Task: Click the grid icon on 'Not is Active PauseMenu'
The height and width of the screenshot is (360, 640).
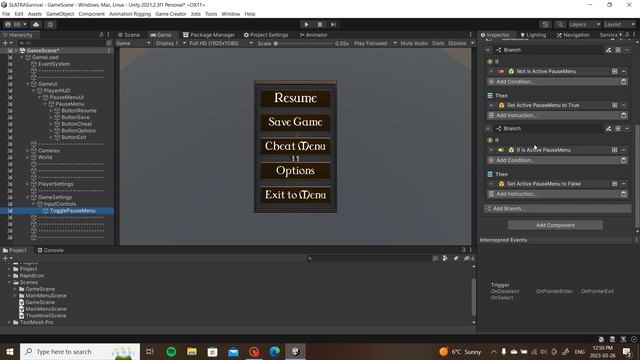Action: coord(614,71)
